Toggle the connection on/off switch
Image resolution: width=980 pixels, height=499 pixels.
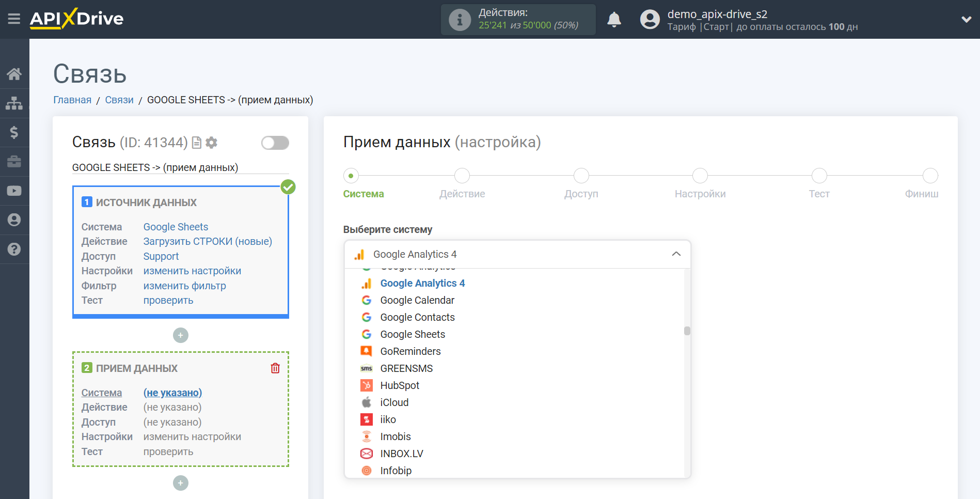coord(275,143)
